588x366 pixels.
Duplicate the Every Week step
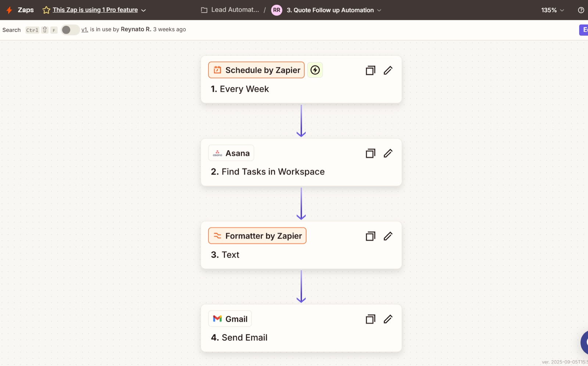pos(370,70)
